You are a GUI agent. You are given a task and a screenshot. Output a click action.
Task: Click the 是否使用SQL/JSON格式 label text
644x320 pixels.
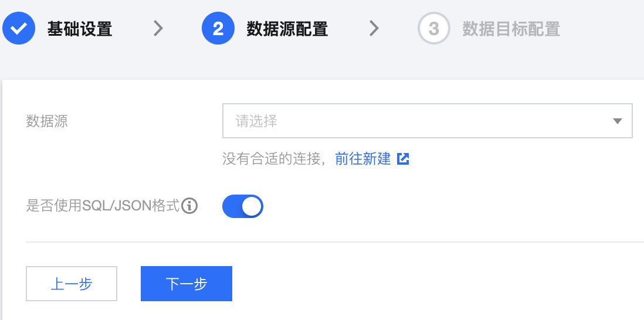(x=103, y=206)
